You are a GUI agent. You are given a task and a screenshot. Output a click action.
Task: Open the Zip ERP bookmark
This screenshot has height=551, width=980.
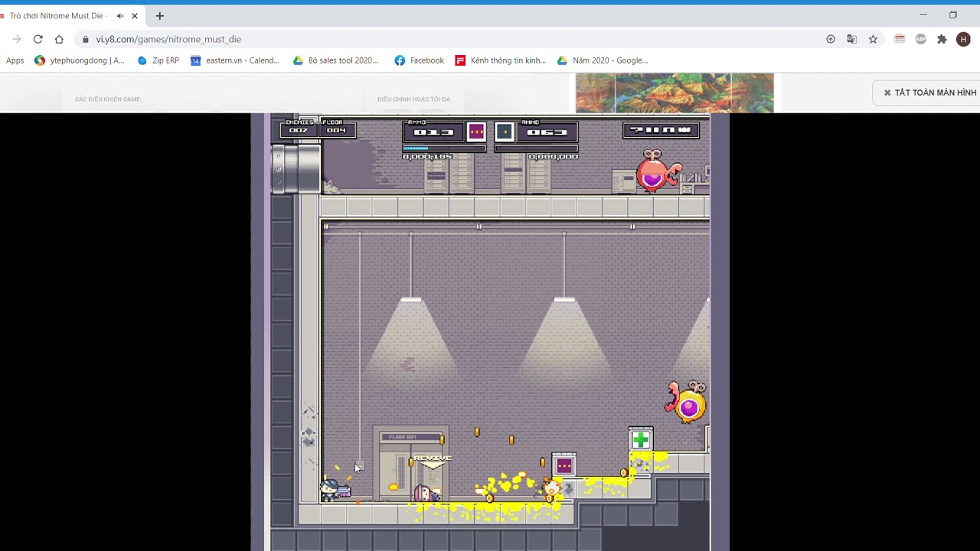(158, 60)
